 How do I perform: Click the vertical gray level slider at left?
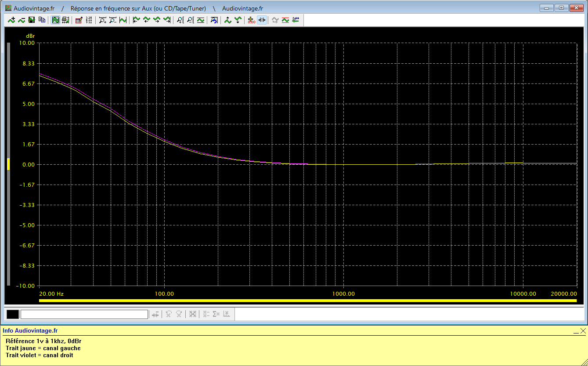[8, 164]
